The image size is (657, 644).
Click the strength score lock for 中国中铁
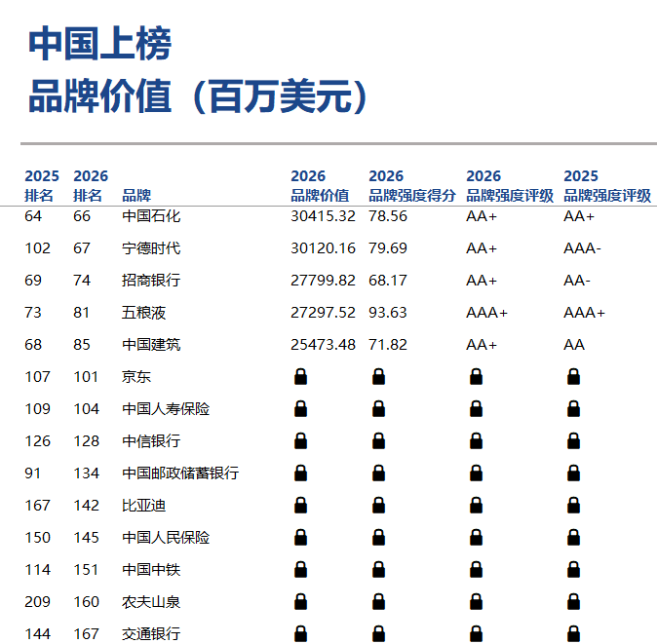[378, 569]
